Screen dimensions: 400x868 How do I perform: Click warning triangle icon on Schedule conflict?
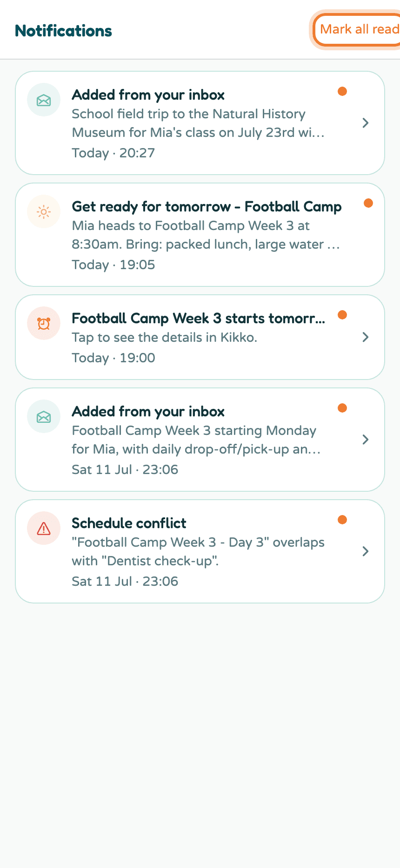tap(44, 528)
